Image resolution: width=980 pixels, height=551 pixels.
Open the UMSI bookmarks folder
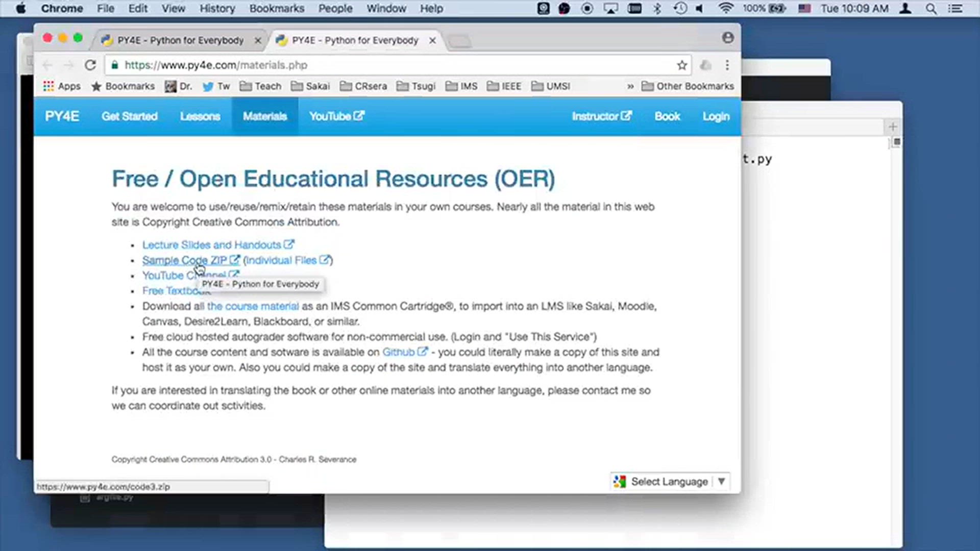point(551,86)
